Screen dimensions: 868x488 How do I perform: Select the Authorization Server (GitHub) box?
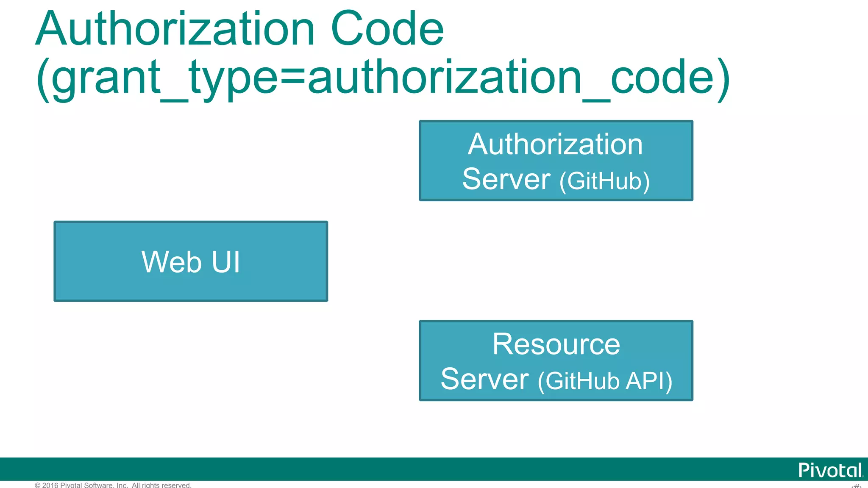pyautogui.click(x=556, y=161)
